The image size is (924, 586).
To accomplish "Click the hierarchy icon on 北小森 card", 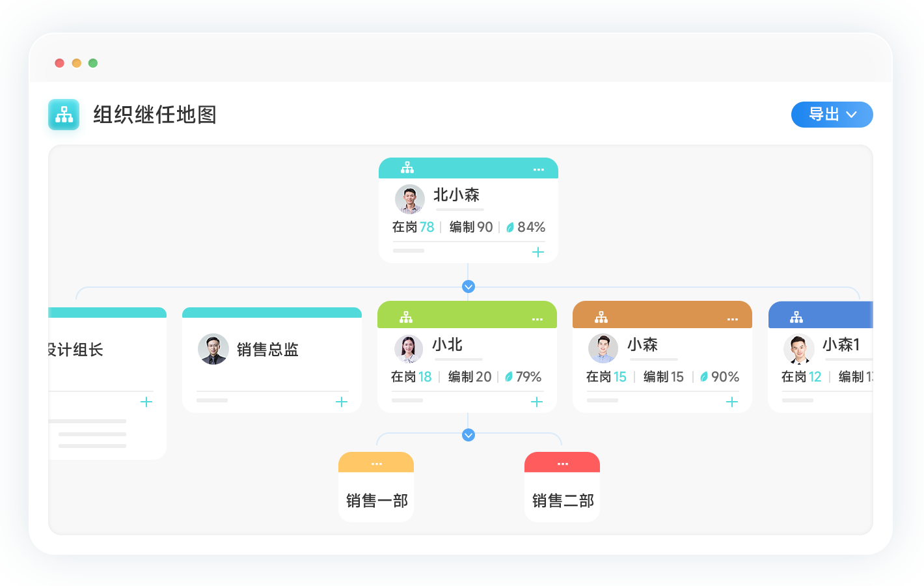I will point(407,168).
